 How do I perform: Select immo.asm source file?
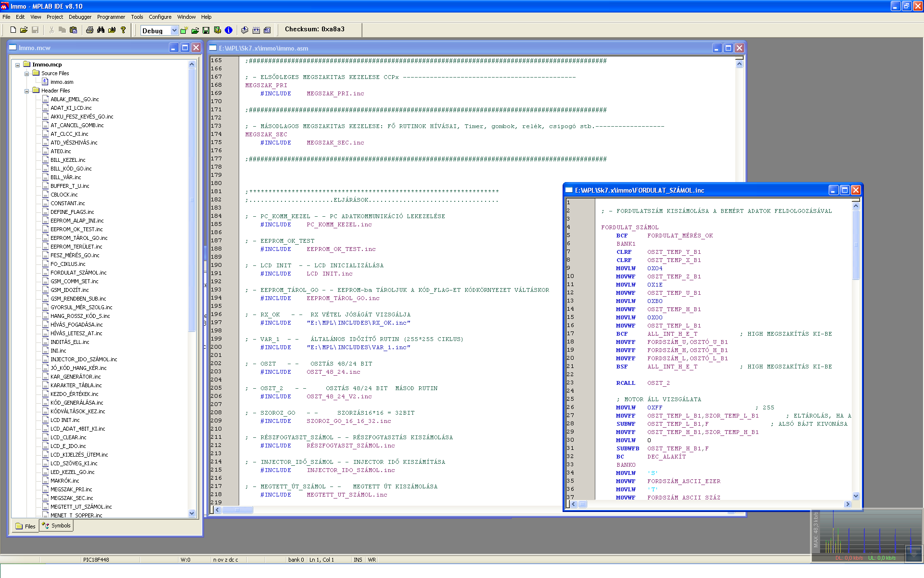(62, 82)
